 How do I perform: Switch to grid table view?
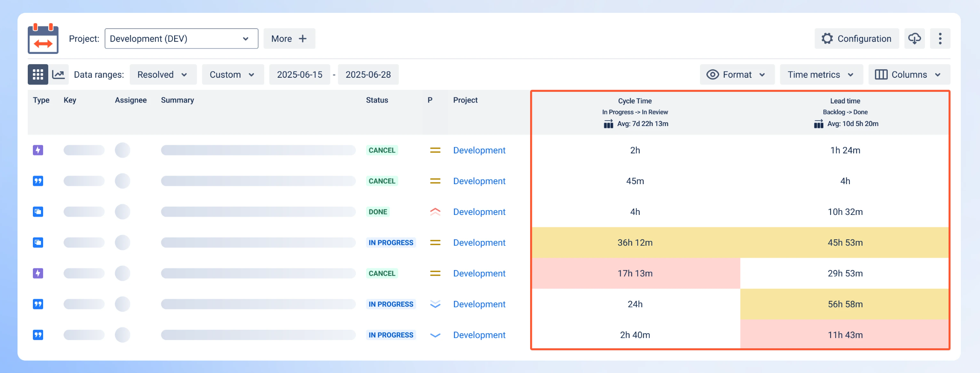pyautogui.click(x=38, y=75)
